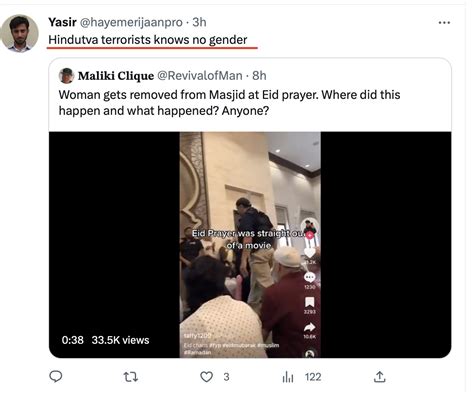Open the 8h quoted tweet timestamp

coord(259,76)
